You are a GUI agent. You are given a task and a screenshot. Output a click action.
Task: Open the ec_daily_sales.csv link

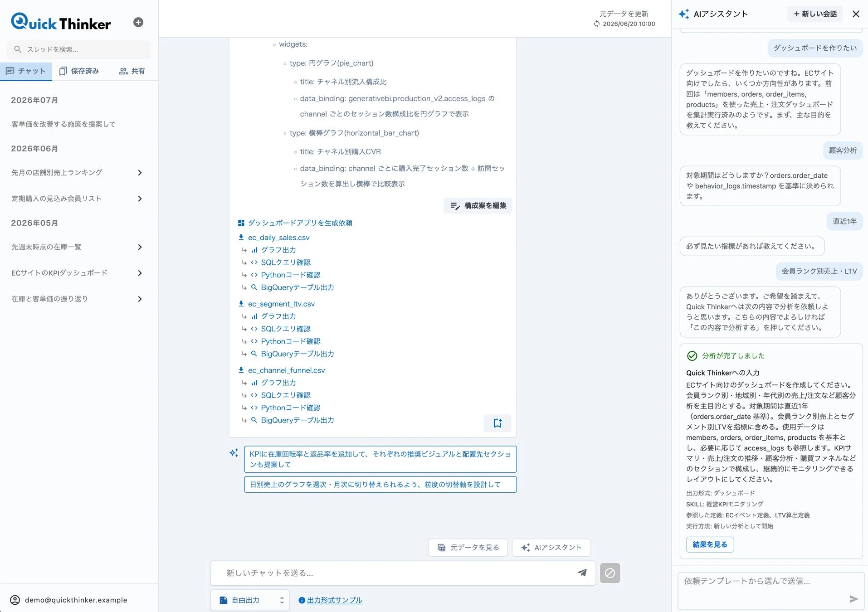pyautogui.click(x=278, y=237)
